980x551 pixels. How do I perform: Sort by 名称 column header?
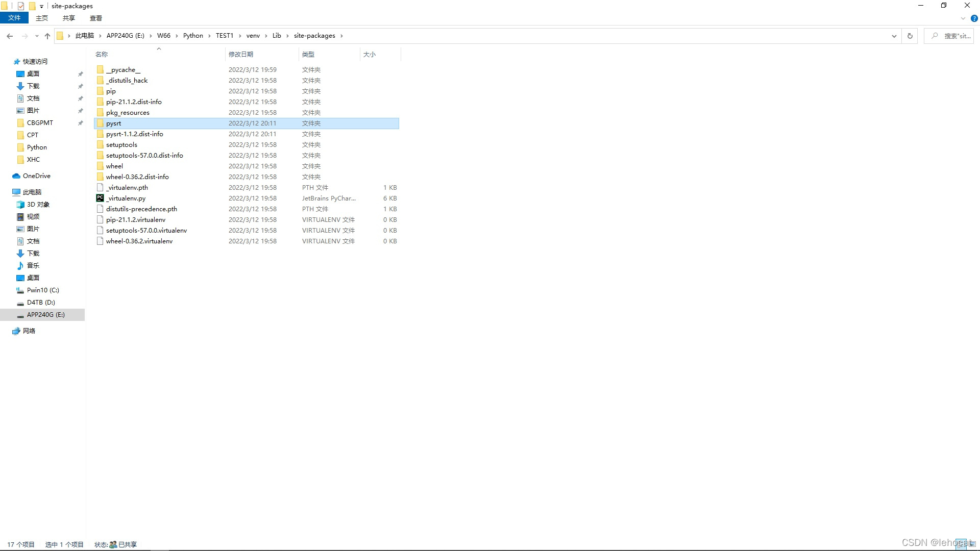[x=159, y=54]
